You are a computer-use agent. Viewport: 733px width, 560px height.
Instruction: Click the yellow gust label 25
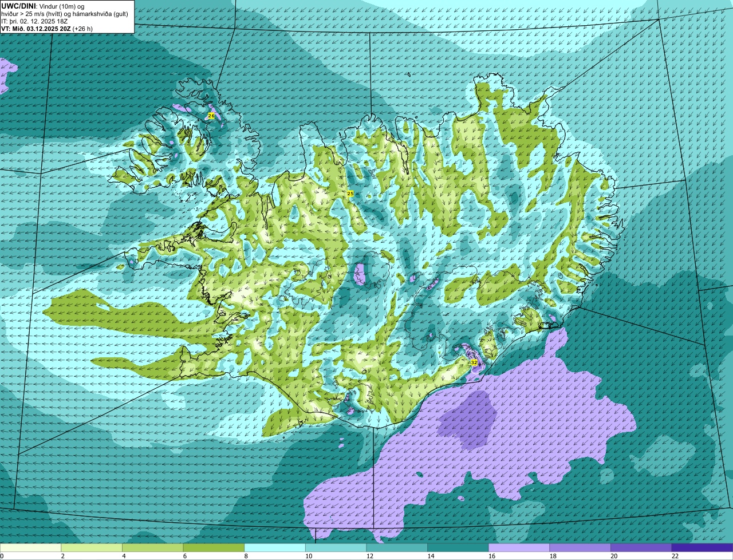(350, 194)
